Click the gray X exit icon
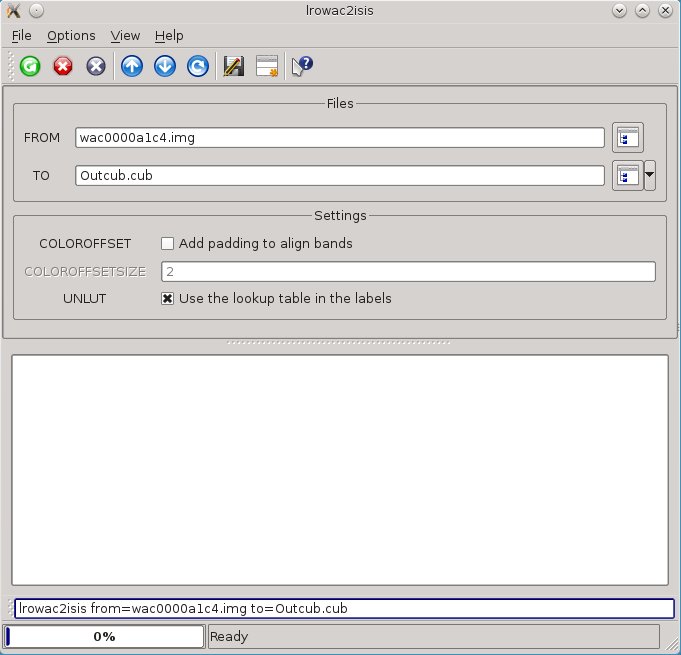Image resolution: width=681 pixels, height=655 pixels. (95, 67)
